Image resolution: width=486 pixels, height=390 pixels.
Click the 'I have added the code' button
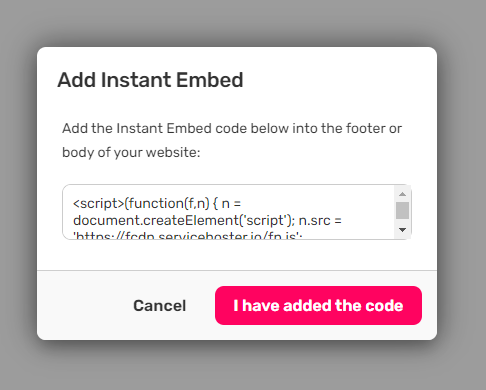tap(318, 305)
